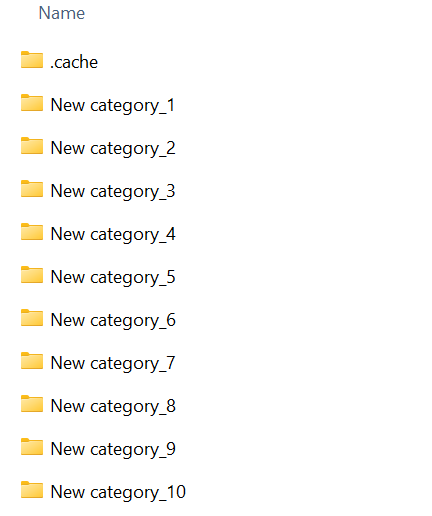Select the New category_10 label

coord(118,493)
